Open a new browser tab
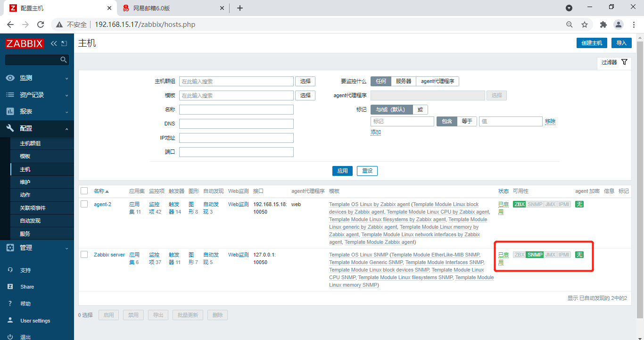 pyautogui.click(x=240, y=8)
